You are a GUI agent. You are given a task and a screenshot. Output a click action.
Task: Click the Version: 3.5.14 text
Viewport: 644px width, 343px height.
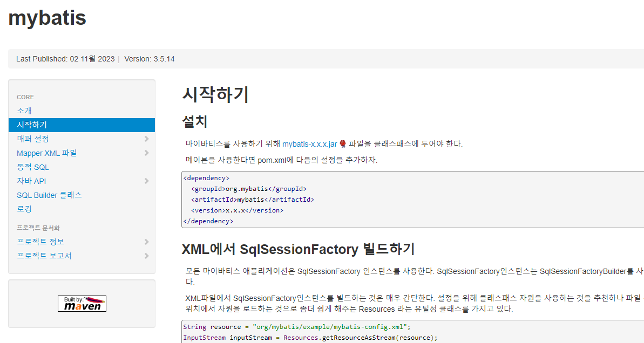tap(150, 59)
